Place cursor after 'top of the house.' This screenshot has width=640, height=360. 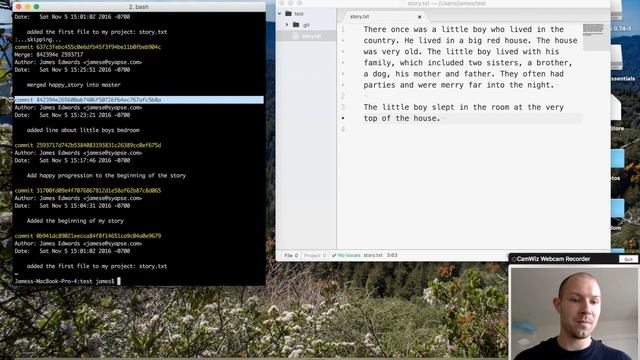[x=441, y=118]
